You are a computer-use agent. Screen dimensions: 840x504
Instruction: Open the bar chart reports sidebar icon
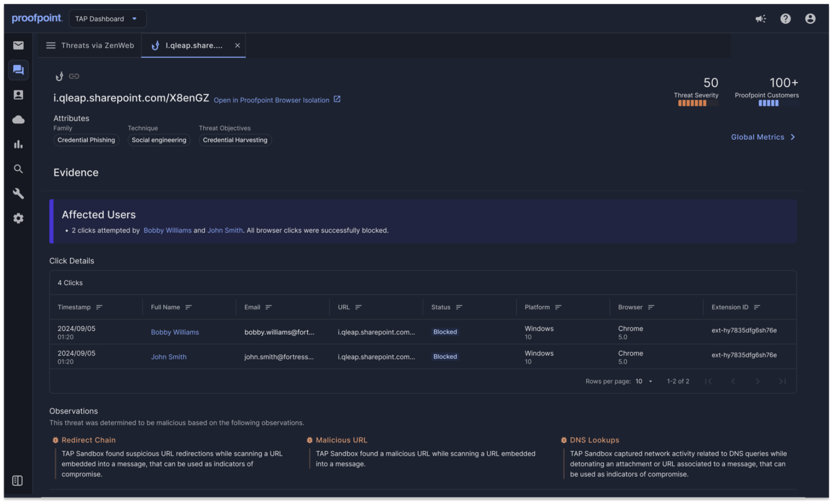click(18, 144)
